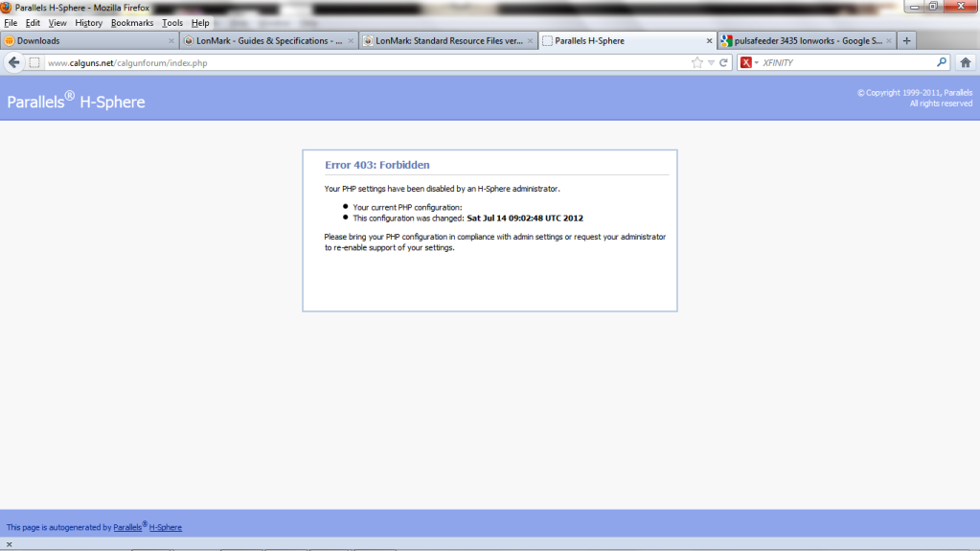This screenshot has width=980, height=551.
Task: Bookmark this page using the star icon
Action: point(697,63)
